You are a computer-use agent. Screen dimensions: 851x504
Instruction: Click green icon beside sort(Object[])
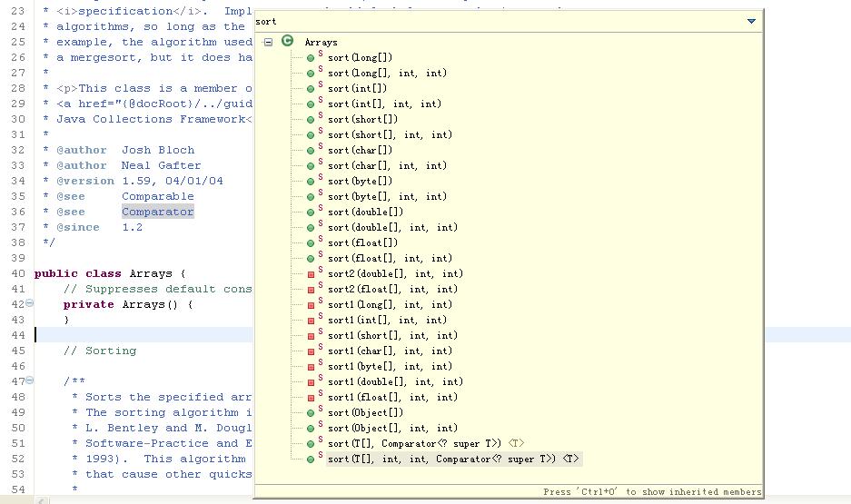pyautogui.click(x=311, y=413)
